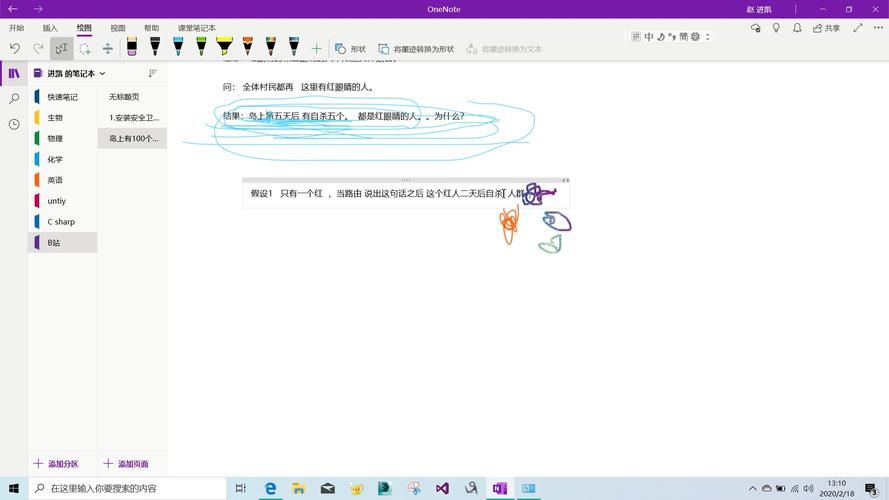Pick the orange pencil

click(x=248, y=46)
